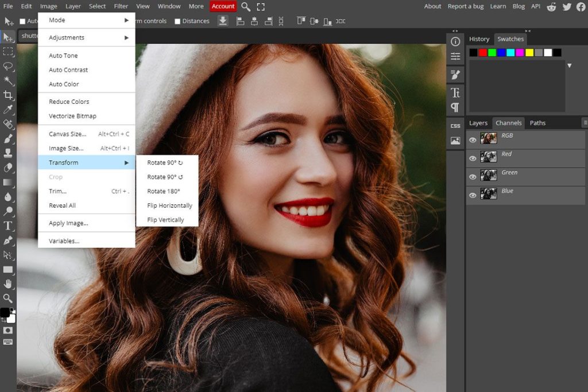Open the Filter menu

coord(121,6)
